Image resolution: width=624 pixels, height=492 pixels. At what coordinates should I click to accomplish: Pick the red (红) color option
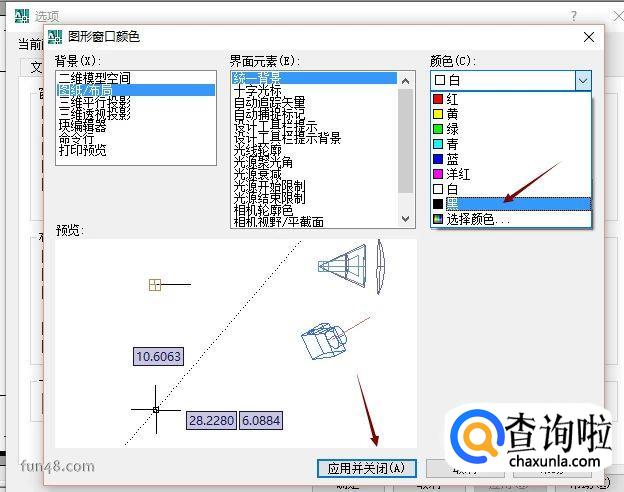click(x=453, y=99)
